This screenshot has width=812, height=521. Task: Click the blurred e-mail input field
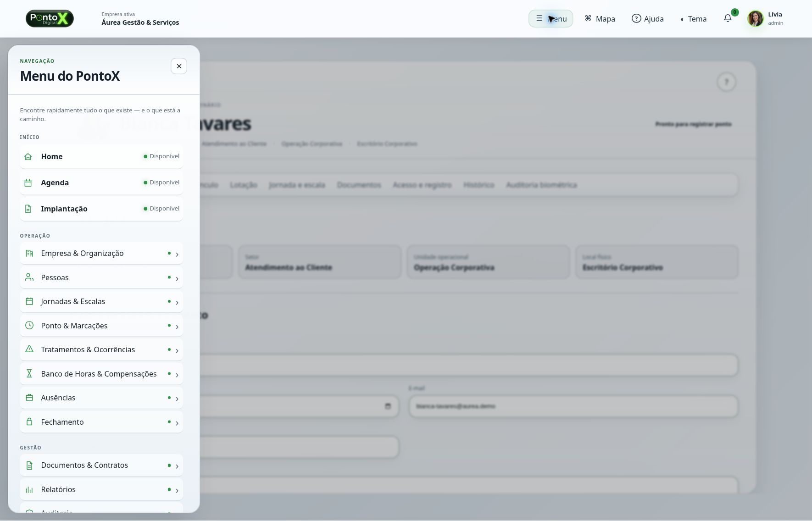[573, 406]
